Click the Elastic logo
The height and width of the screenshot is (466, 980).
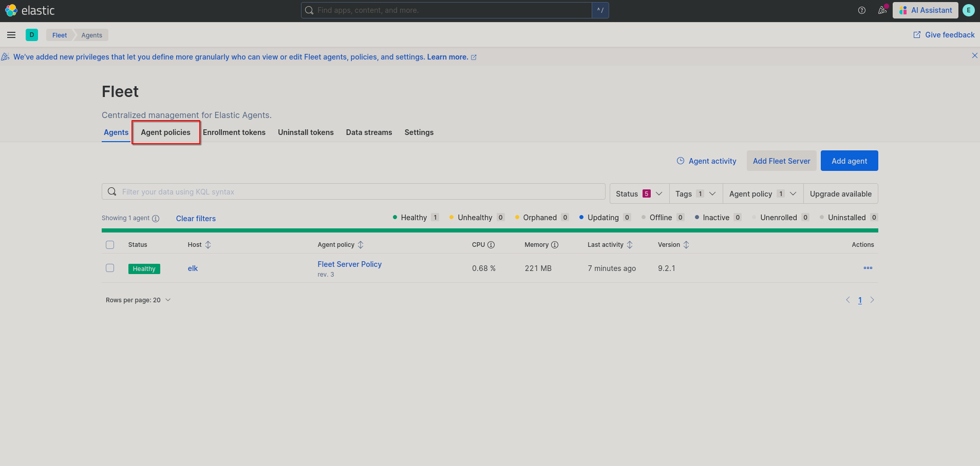click(30, 10)
